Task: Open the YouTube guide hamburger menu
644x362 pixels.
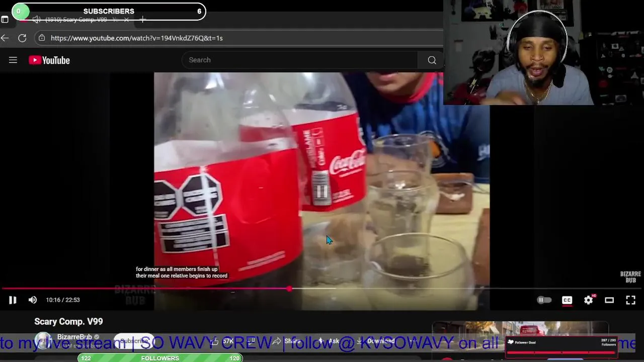Action: (x=13, y=60)
